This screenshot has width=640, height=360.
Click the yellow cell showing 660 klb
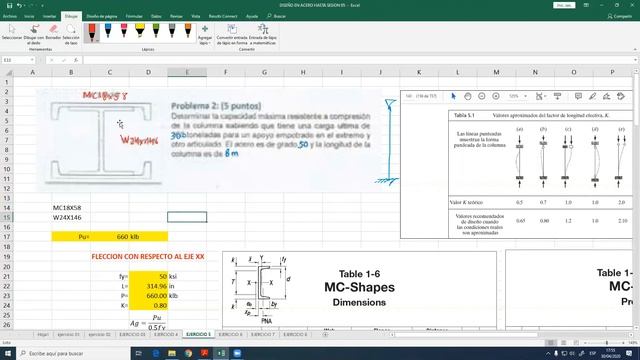(x=109, y=237)
